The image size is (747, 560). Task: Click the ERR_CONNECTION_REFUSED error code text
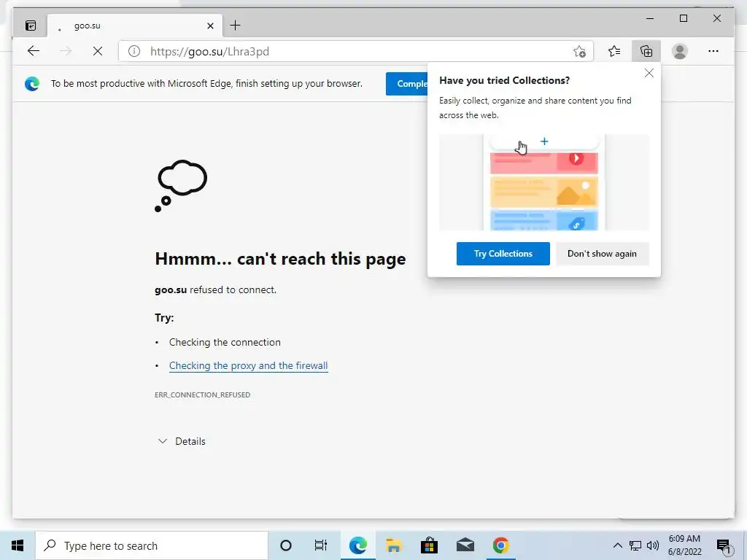pyautogui.click(x=203, y=394)
